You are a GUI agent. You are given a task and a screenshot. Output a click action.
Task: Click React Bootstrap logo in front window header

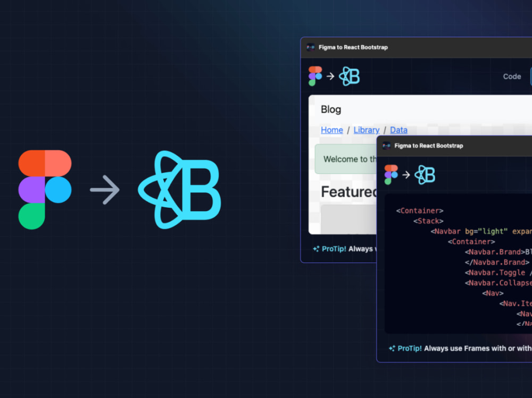pyautogui.click(x=425, y=175)
